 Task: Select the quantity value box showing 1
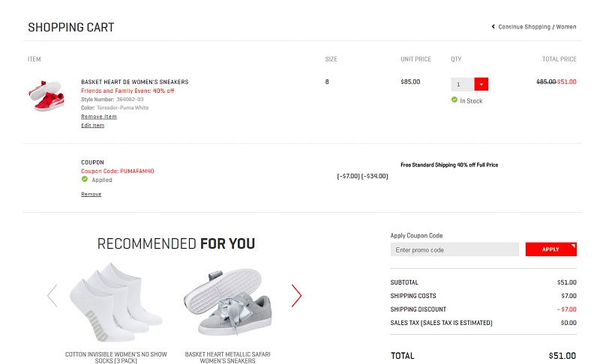463,84
